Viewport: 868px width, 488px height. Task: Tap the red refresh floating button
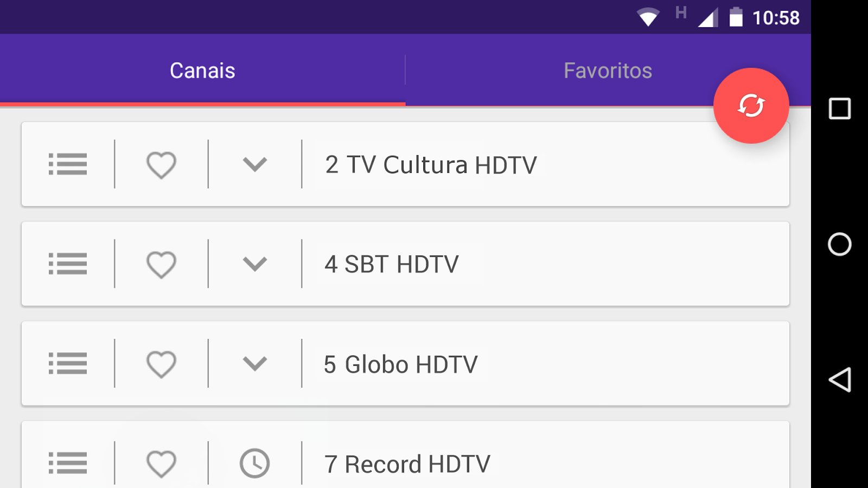point(751,106)
